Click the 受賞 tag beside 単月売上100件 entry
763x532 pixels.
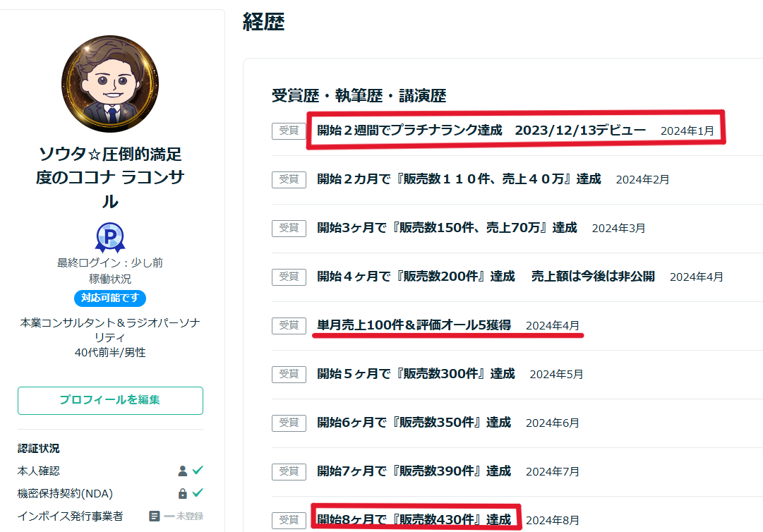289,325
